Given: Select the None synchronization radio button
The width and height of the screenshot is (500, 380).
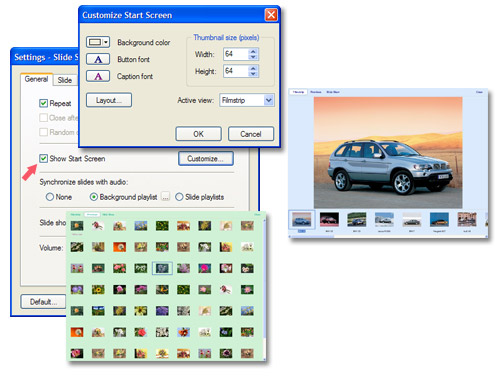Looking at the screenshot, I should pos(50,197).
